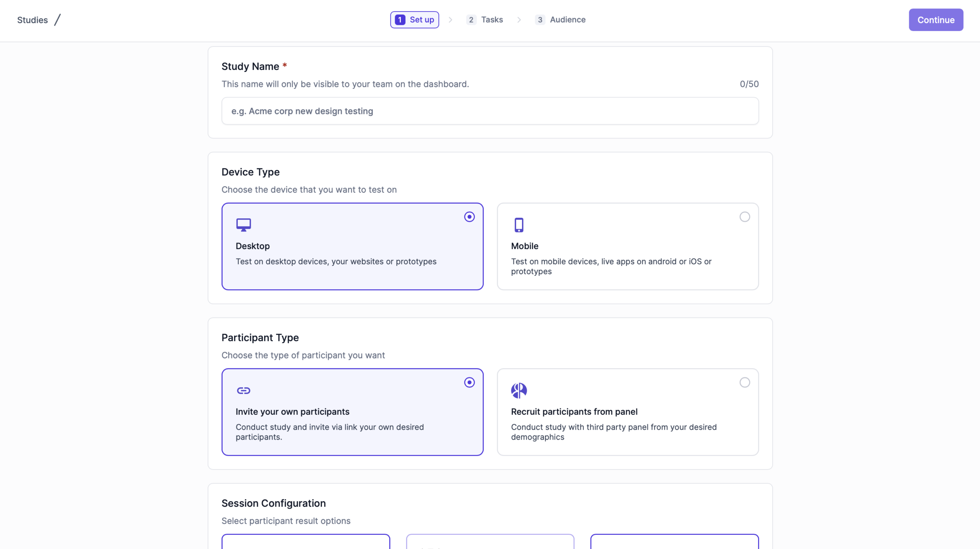
Task: Open the Audience step tab
Action: [567, 20]
